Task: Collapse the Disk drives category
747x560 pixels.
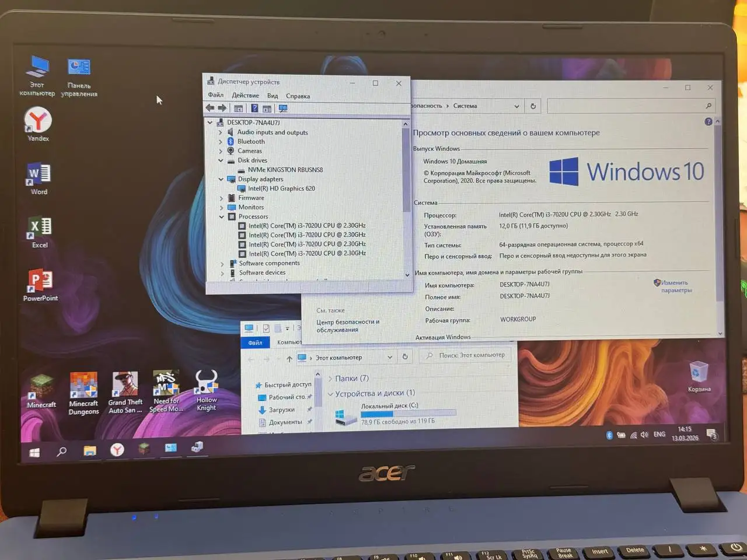Action: pos(221,160)
